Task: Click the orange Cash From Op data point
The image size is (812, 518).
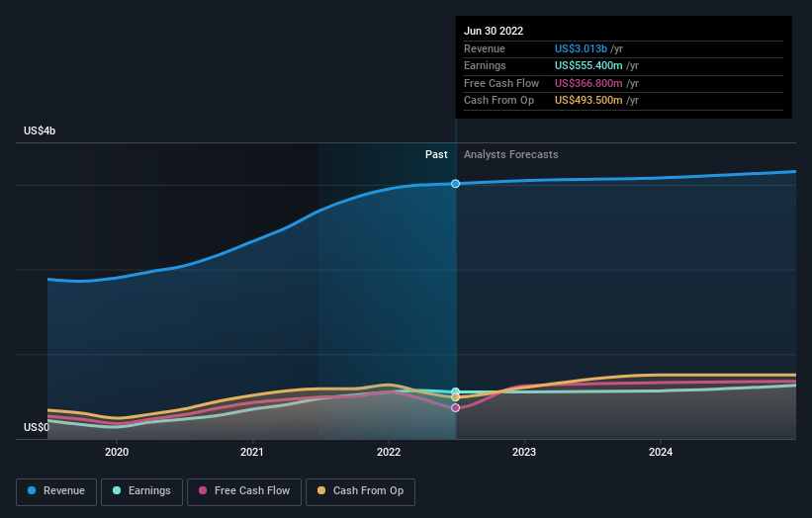Action: pos(455,397)
